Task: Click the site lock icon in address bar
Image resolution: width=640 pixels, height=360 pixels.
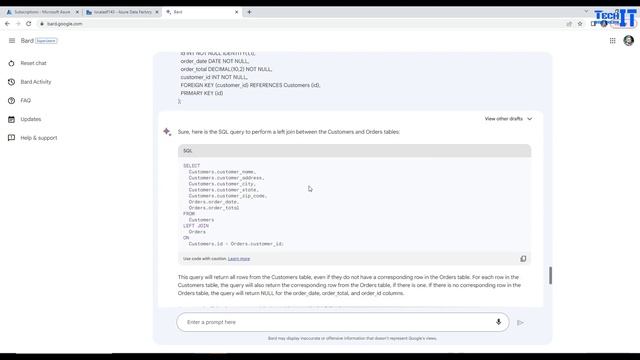Action: coord(42,24)
